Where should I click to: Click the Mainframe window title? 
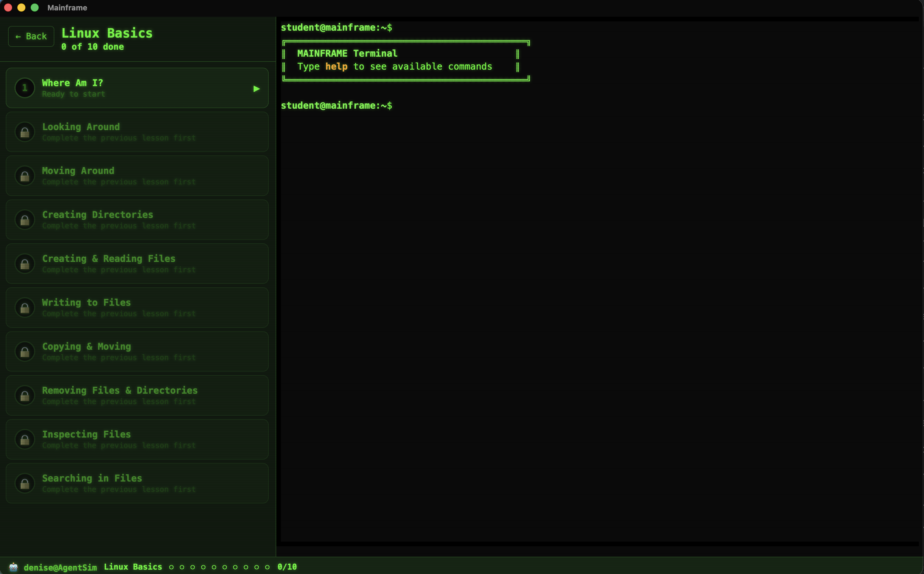tap(67, 8)
